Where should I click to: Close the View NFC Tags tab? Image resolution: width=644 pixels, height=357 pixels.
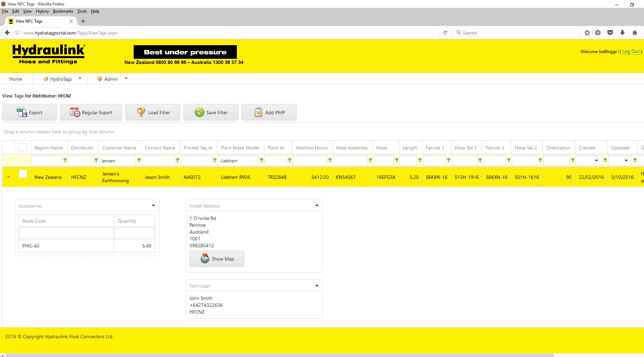click(x=71, y=21)
